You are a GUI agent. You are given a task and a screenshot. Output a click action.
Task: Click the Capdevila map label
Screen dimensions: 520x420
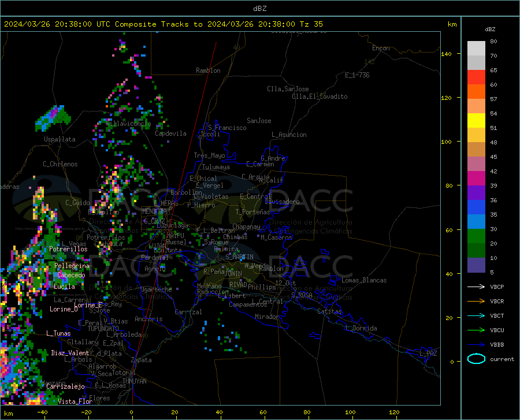(x=170, y=133)
